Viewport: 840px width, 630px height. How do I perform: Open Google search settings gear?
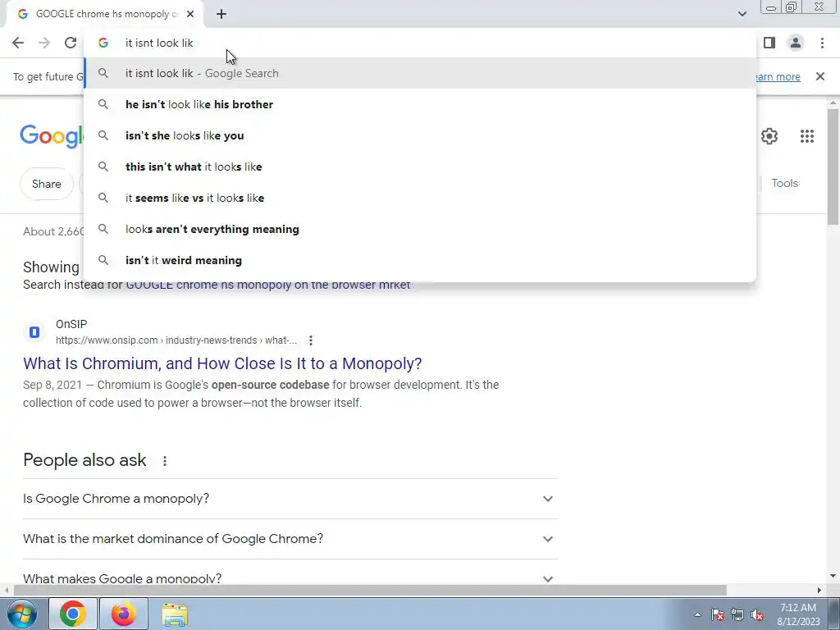coord(769,136)
